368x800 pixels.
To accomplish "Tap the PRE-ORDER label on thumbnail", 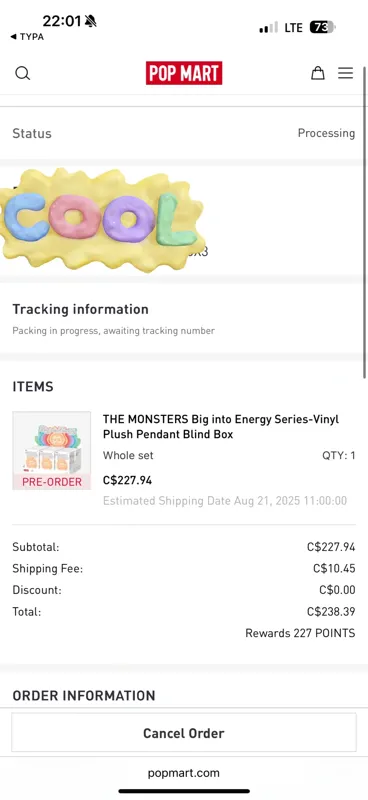I will tap(52, 482).
